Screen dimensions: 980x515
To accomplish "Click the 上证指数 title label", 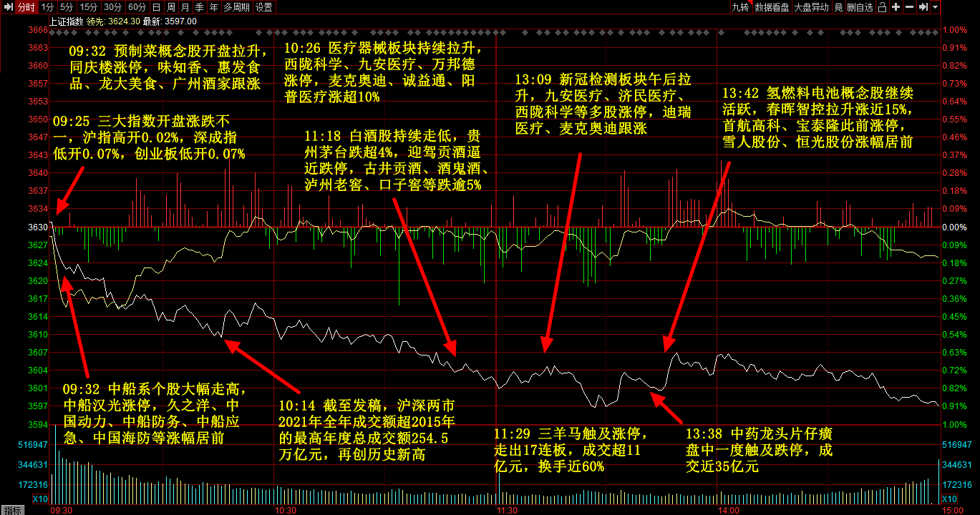I will (x=66, y=21).
